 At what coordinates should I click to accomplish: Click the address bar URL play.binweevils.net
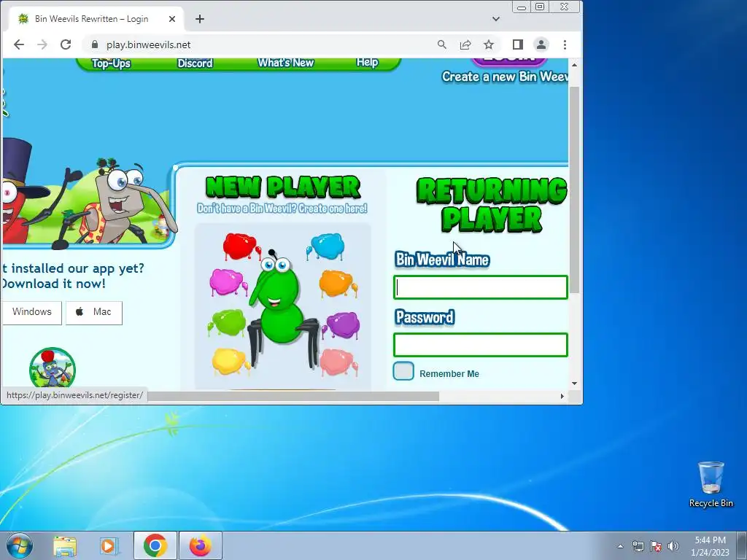[x=148, y=44]
